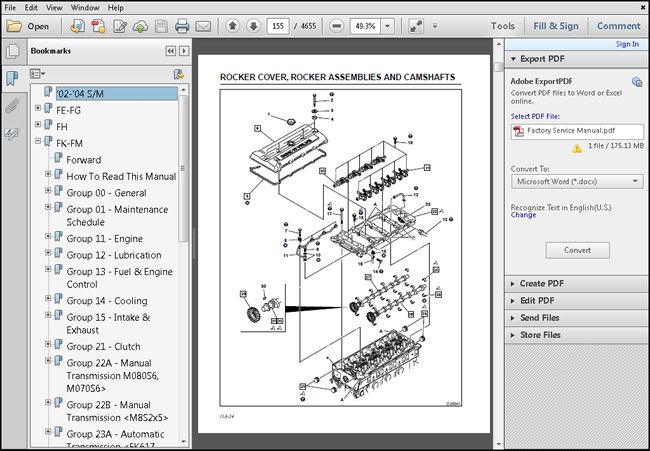The image size is (650, 451).
Task: Click the page number input field
Action: [x=278, y=26]
